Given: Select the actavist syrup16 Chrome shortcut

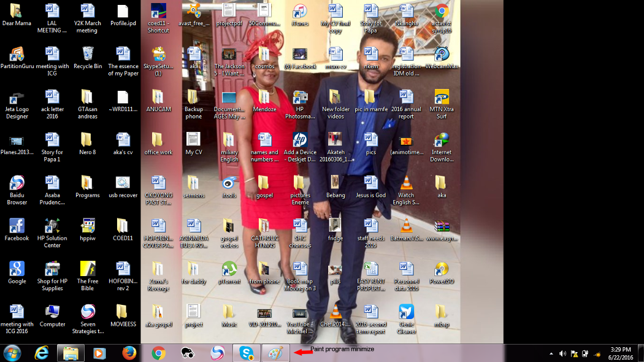Looking at the screenshot, I should coord(442,18).
